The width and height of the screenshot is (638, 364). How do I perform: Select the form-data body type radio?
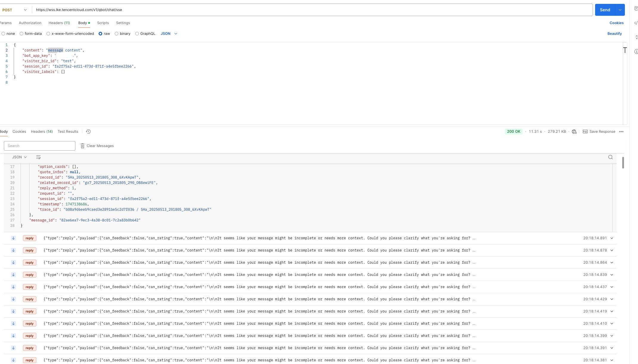(x=21, y=34)
